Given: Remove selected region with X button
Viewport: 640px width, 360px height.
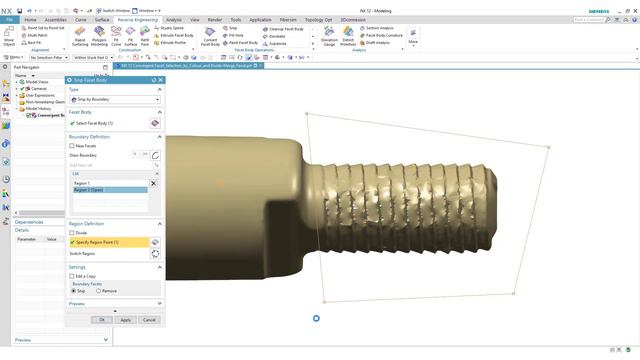Looking at the screenshot, I should tap(153, 184).
